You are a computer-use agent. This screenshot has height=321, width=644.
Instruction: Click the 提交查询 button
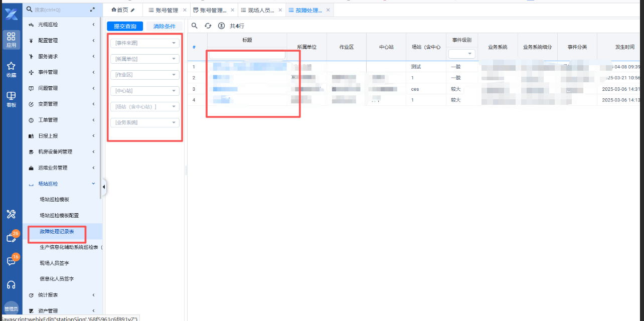point(125,26)
